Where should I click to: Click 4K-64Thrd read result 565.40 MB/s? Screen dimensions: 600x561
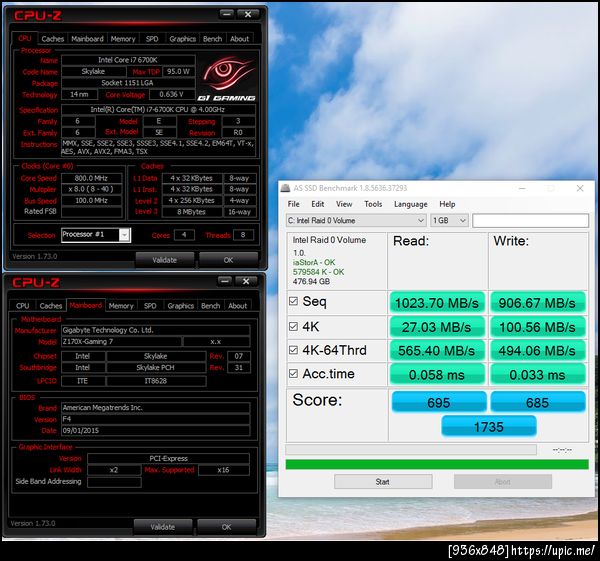point(437,351)
